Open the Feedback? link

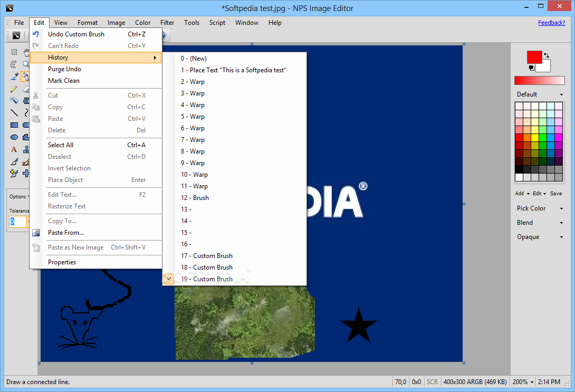pyautogui.click(x=552, y=23)
